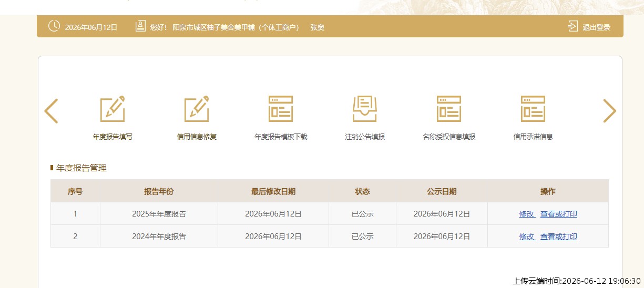The height and width of the screenshot is (288, 644).
Task: Click the header date 2026年06月12日
Action: click(91, 27)
